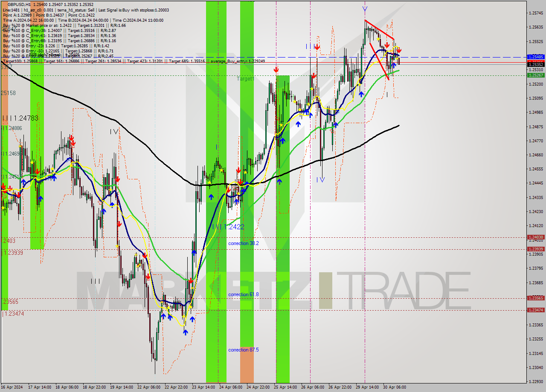Click the red 1.23939 price axis tag
This screenshot has width=546, height=392.
point(536,249)
